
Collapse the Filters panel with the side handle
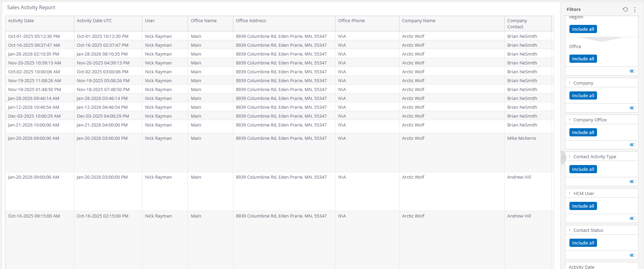click(x=563, y=158)
